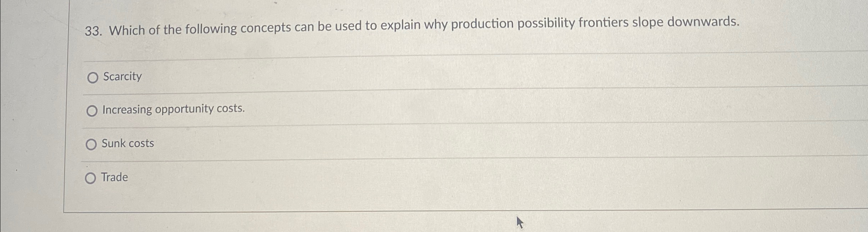Image resolution: width=868 pixels, height=232 pixels.
Task: Select the Increasing opportunity costs option
Action: tap(93, 111)
